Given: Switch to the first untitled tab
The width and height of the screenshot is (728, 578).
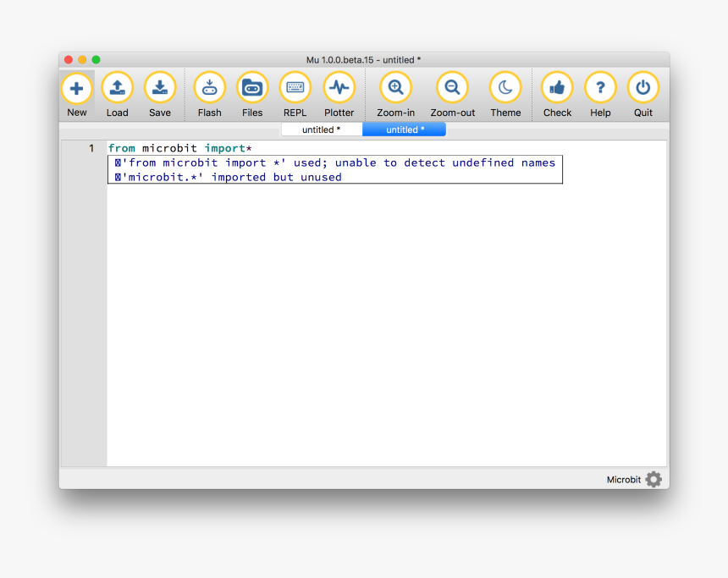Looking at the screenshot, I should [x=321, y=129].
